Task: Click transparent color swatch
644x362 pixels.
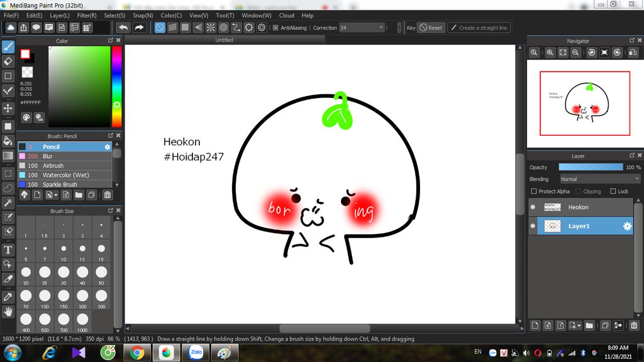Action: tap(27, 72)
